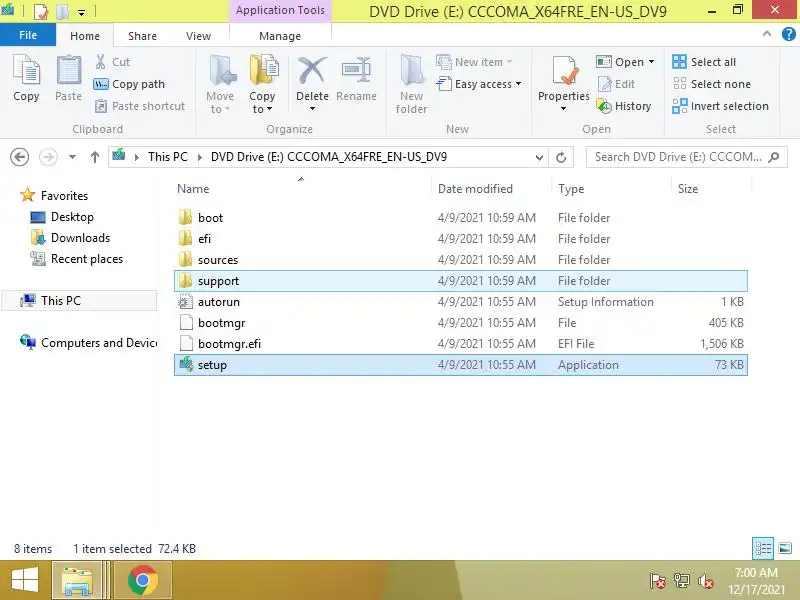This screenshot has height=600, width=800.
Task: Go back with the Back arrow
Action: (x=19, y=157)
